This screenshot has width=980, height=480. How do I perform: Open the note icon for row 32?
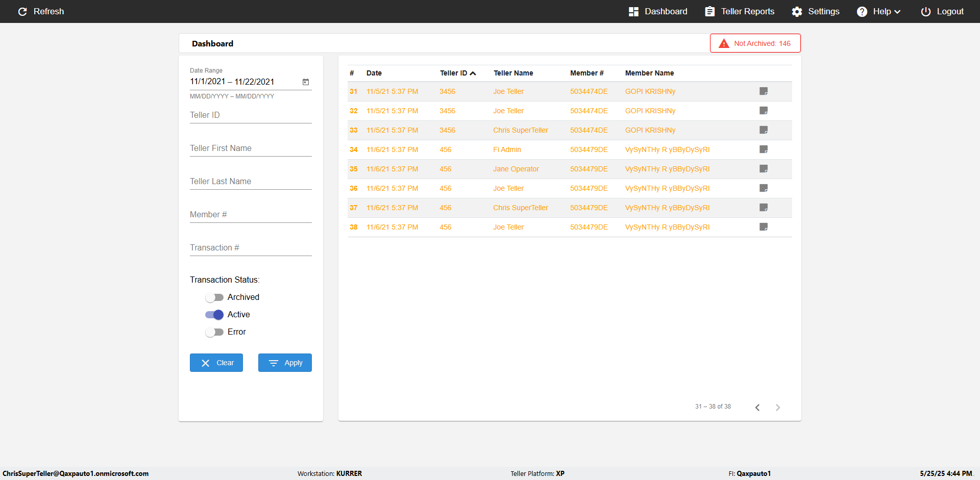point(764,111)
